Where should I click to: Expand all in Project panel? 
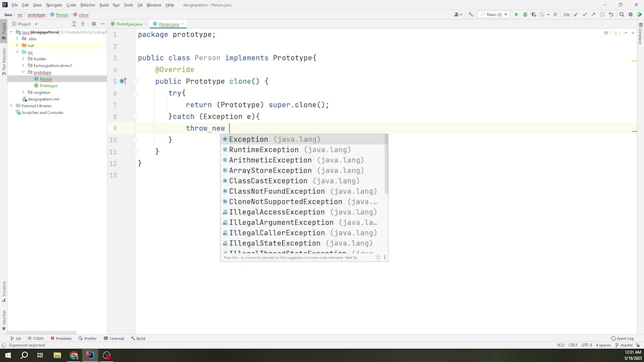(74, 24)
